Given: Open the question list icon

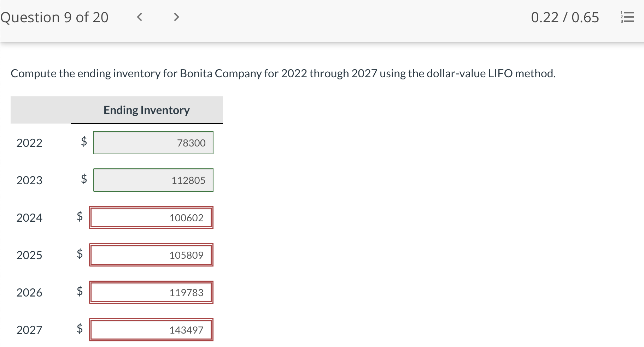Looking at the screenshot, I should [627, 17].
